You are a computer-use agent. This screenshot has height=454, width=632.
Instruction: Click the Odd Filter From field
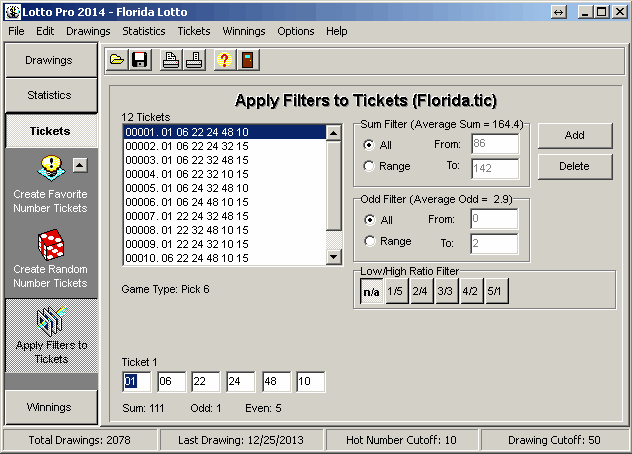[494, 219]
